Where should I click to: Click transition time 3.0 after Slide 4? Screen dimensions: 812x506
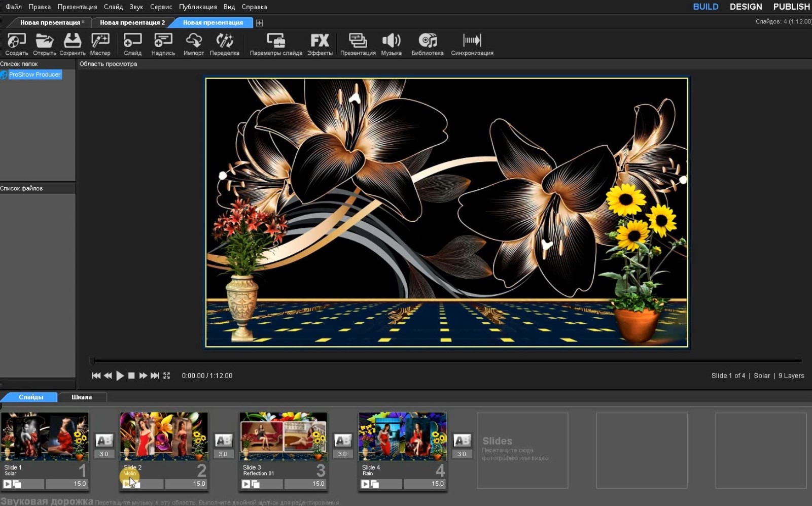(462, 454)
